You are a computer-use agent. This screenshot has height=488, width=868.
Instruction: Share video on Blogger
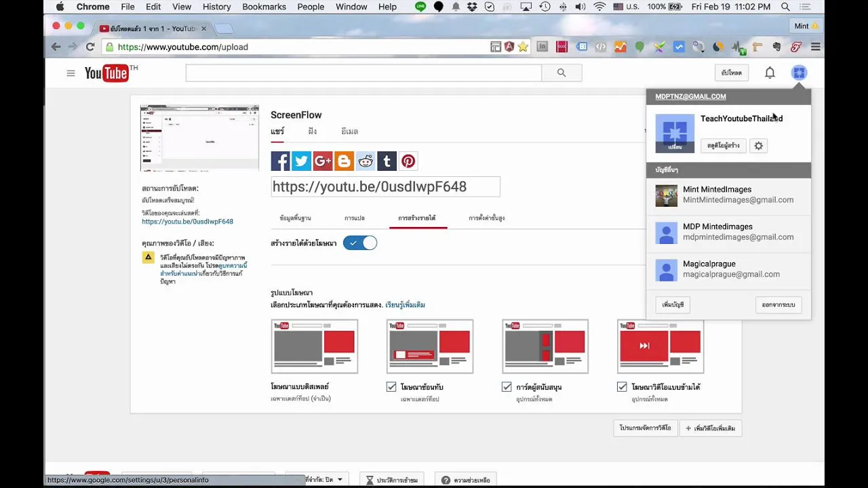click(344, 161)
